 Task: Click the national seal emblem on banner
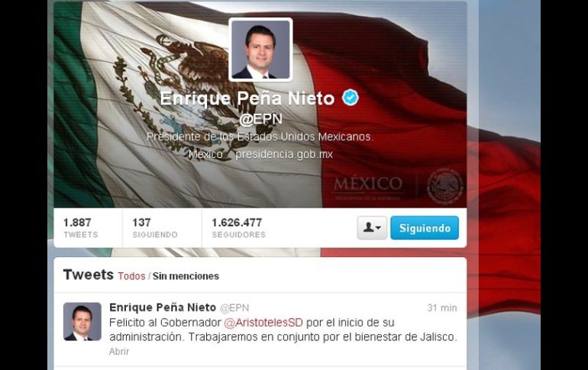444,186
